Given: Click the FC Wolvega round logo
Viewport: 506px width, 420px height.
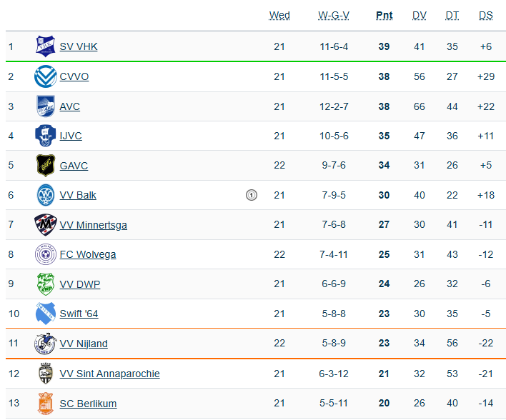Looking at the screenshot, I should 46,254.
